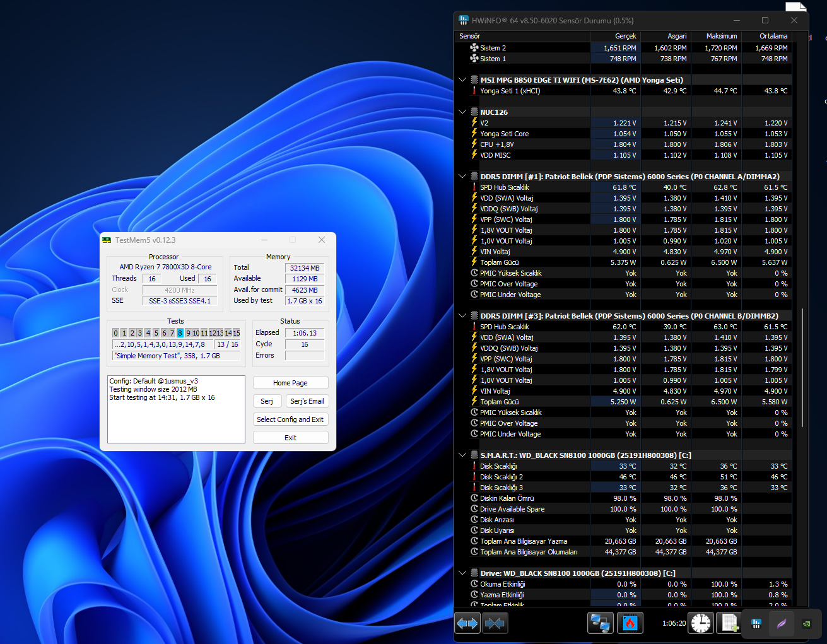Open the remote sensor monitoring computers icon
The image size is (827, 644).
coord(600,623)
